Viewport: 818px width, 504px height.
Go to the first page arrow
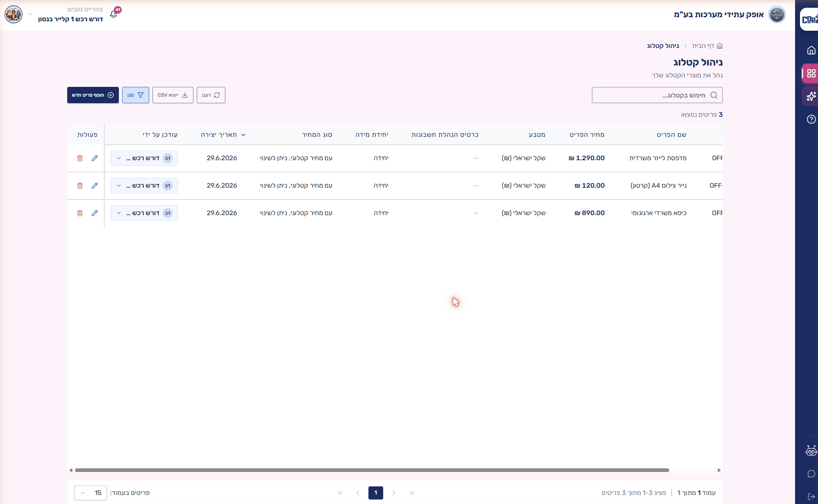[412, 493]
